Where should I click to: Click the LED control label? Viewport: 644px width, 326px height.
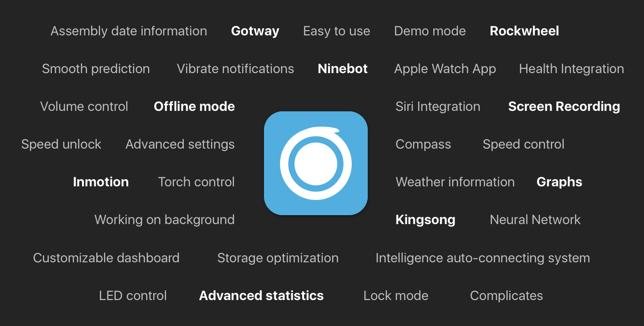pos(133,296)
